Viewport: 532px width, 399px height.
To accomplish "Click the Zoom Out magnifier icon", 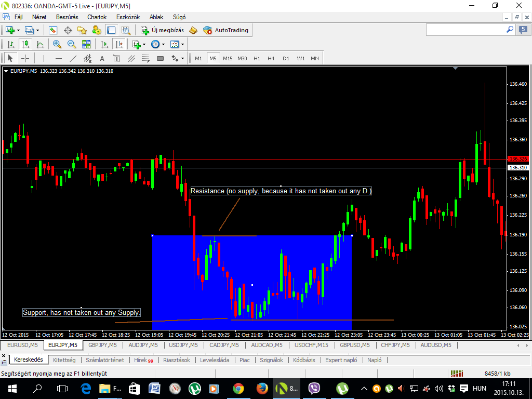I will pos(71,44).
